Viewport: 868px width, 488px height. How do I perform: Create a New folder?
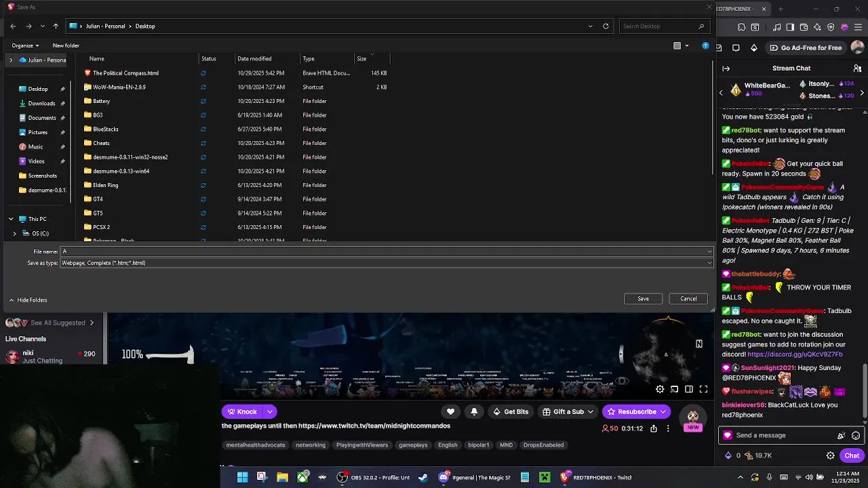(x=66, y=45)
